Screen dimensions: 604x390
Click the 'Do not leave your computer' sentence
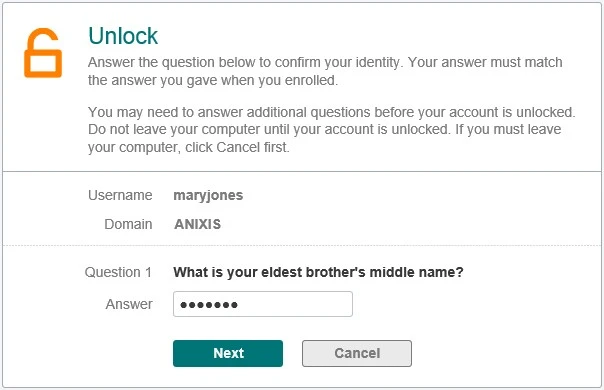(x=269, y=129)
